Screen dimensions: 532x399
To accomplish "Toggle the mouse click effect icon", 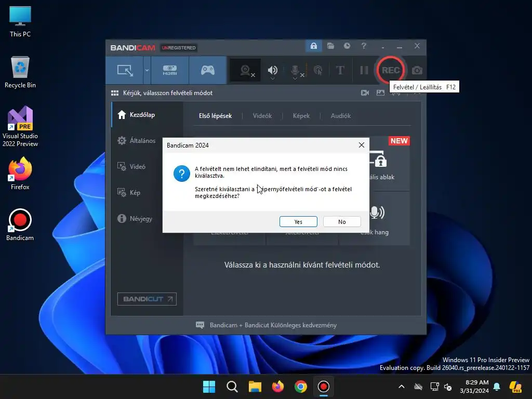I will coord(318,70).
